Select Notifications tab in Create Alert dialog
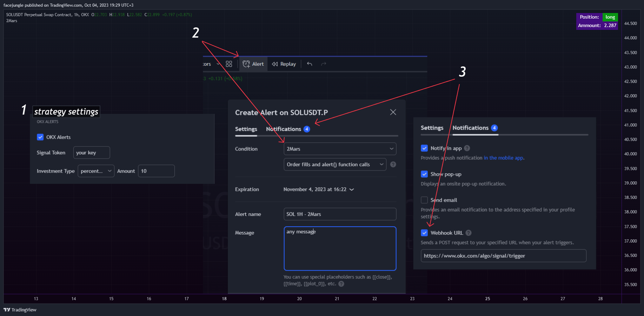This screenshot has width=644, height=316. [288, 129]
